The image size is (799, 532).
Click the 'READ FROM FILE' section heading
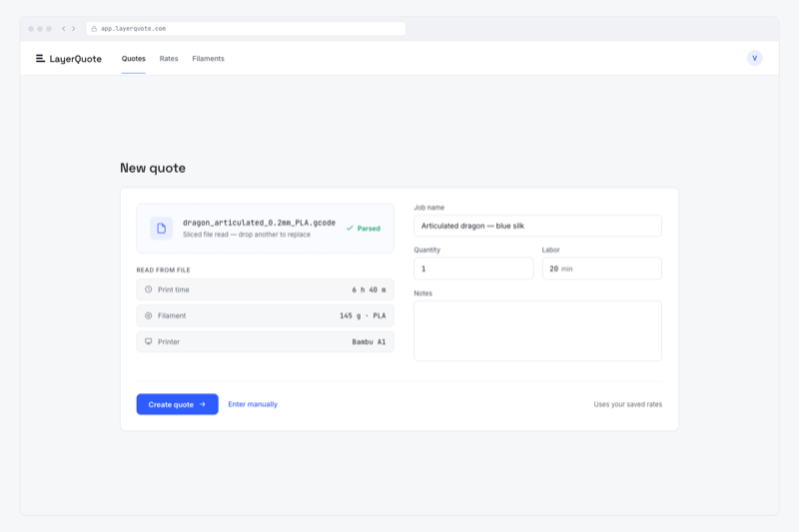(x=163, y=269)
